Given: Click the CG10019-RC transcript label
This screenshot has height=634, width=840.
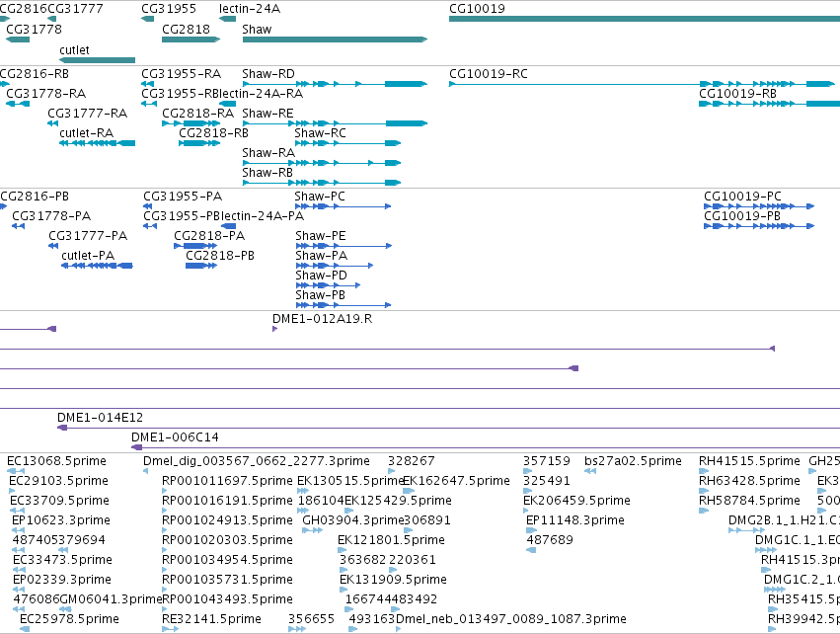Looking at the screenshot, I should [488, 73].
